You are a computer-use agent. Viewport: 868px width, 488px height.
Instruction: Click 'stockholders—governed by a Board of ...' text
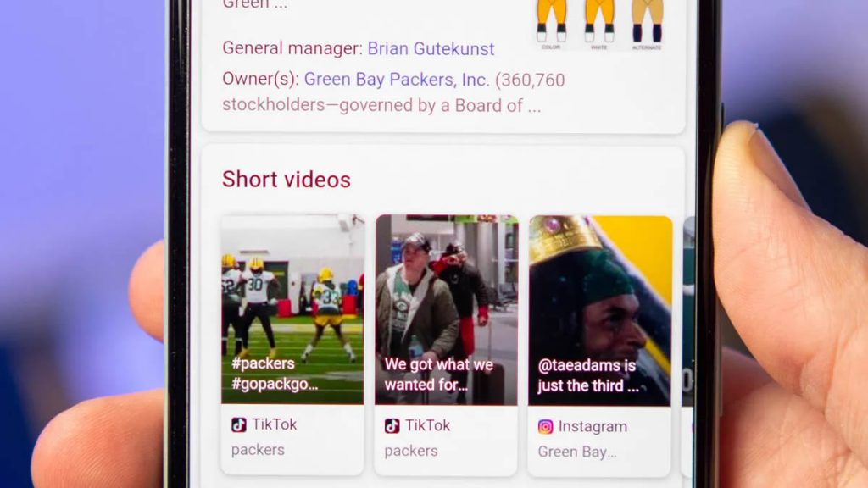coord(381,105)
